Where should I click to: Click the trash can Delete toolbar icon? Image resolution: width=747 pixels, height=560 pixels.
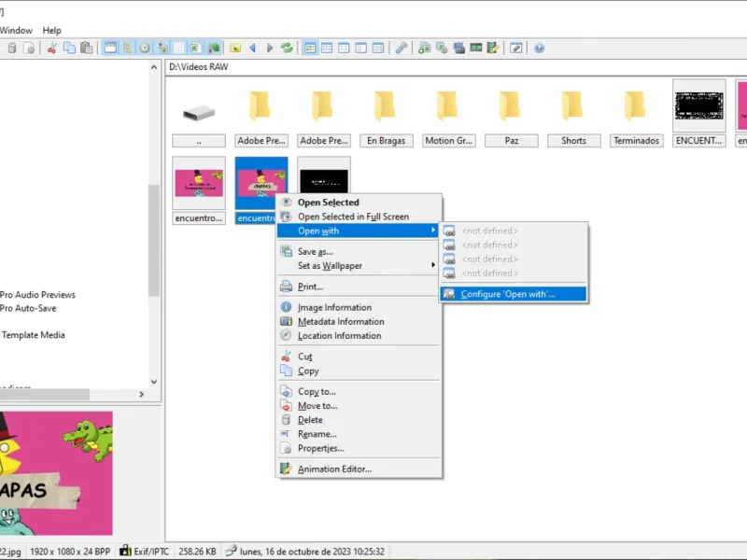12,49
